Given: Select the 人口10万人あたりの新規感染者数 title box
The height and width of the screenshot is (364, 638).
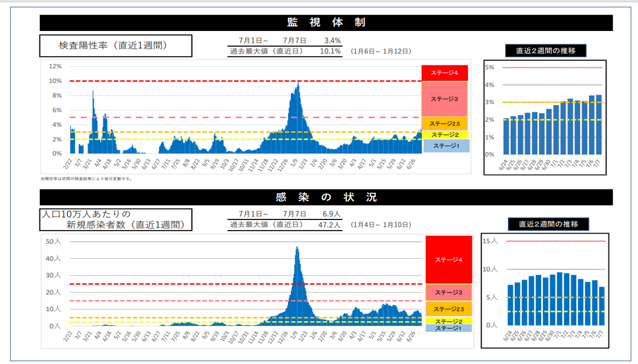Looking at the screenshot, I should pyautogui.click(x=115, y=220).
